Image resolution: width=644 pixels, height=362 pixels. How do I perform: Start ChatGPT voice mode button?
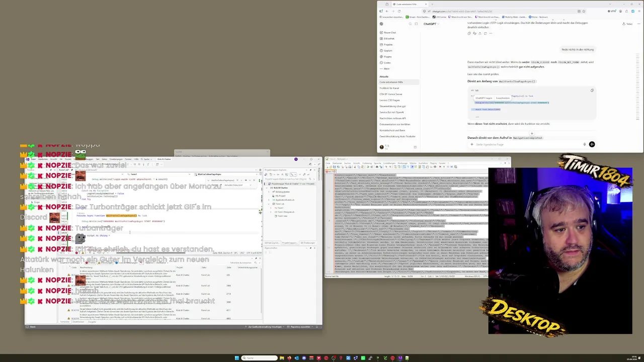pos(592,144)
